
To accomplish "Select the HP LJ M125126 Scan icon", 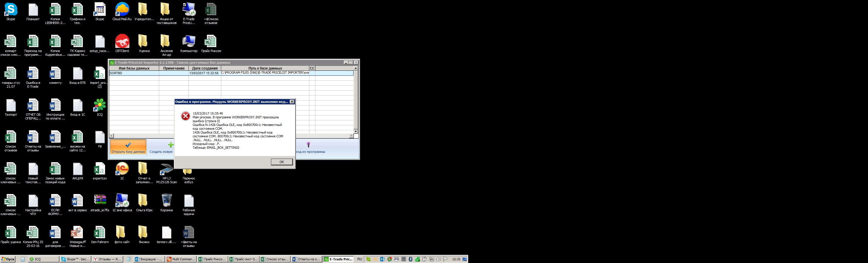I will point(167,173).
